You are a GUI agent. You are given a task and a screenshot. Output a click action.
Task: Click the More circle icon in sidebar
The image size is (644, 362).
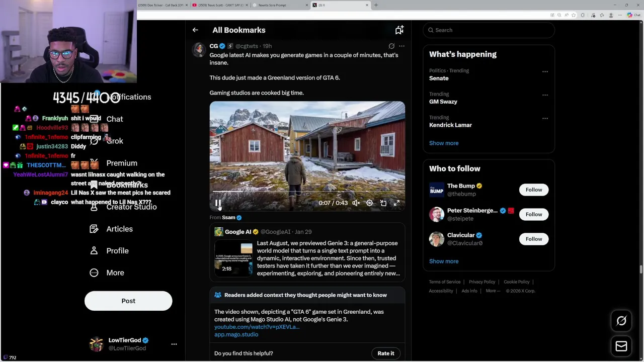point(94,273)
